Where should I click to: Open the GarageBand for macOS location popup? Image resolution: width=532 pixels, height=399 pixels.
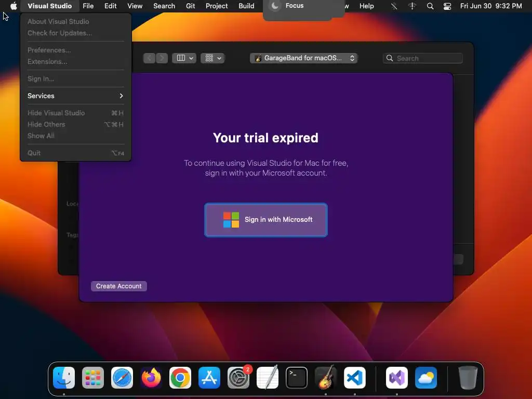point(303,58)
